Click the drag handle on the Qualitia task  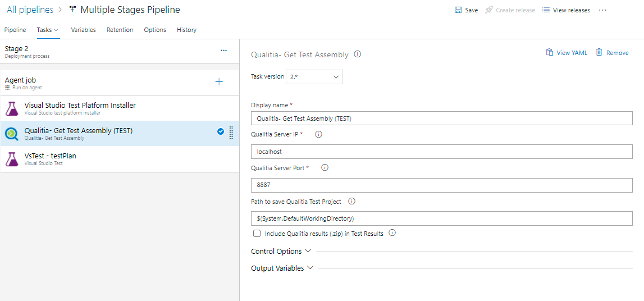coord(231,132)
